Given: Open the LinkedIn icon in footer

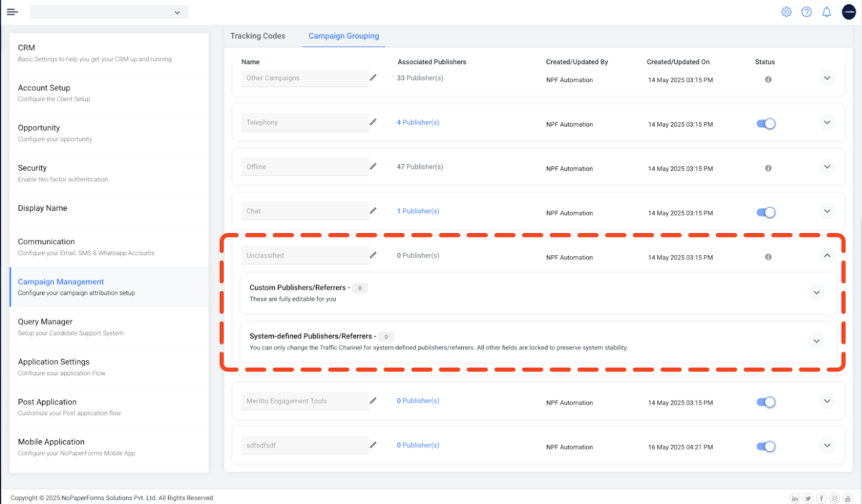Looking at the screenshot, I should pos(795,498).
